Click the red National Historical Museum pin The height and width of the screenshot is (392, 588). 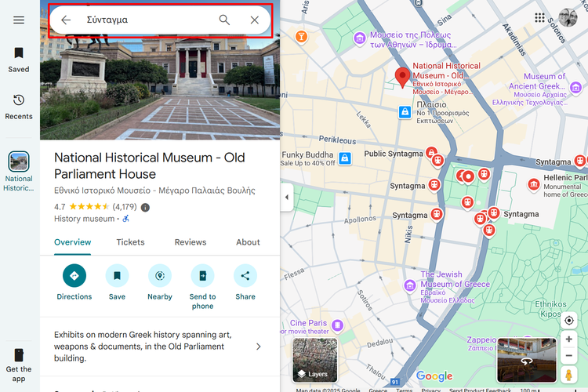402,78
